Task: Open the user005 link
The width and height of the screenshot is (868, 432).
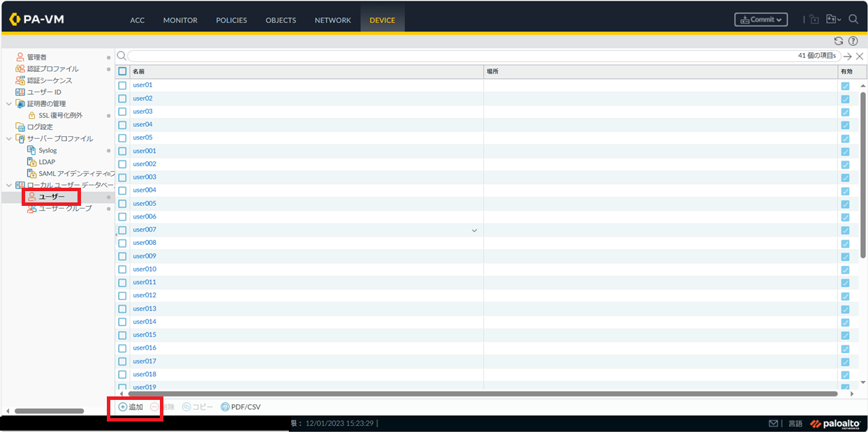Action: 145,204
